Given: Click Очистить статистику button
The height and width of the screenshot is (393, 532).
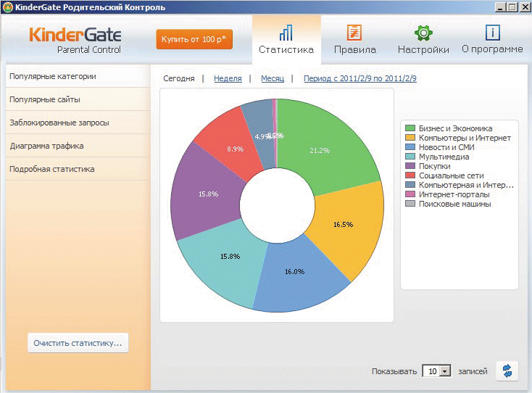Looking at the screenshot, I should (x=78, y=343).
